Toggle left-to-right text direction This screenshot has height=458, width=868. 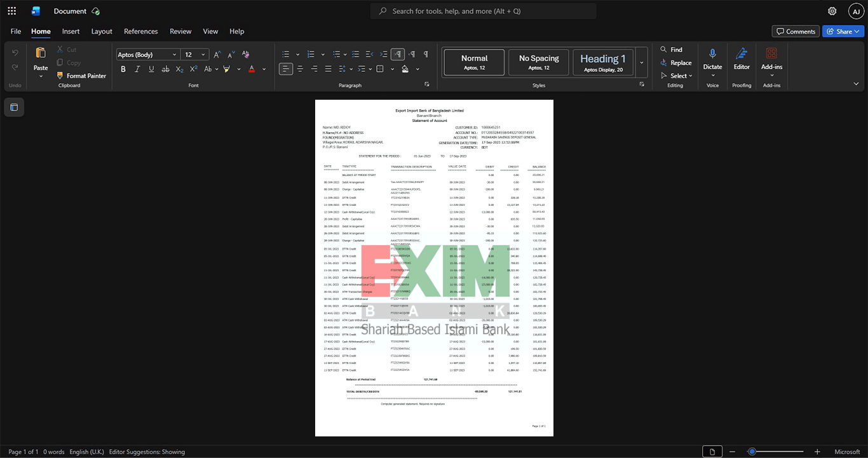[398, 55]
